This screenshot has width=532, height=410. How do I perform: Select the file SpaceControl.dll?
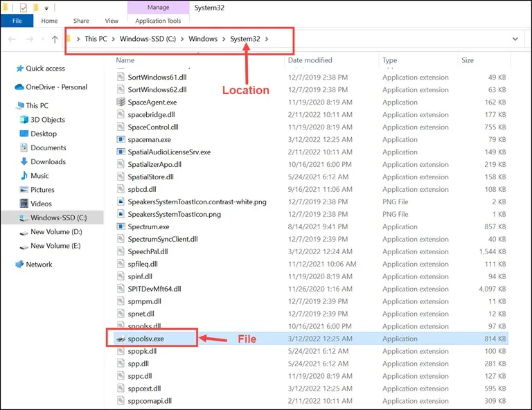pyautogui.click(x=153, y=127)
